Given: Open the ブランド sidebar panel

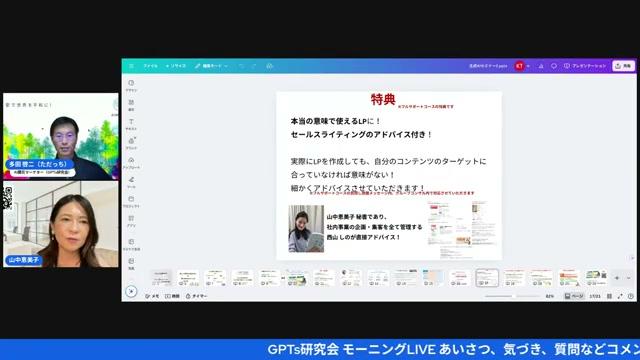Looking at the screenshot, I should pyautogui.click(x=131, y=143).
